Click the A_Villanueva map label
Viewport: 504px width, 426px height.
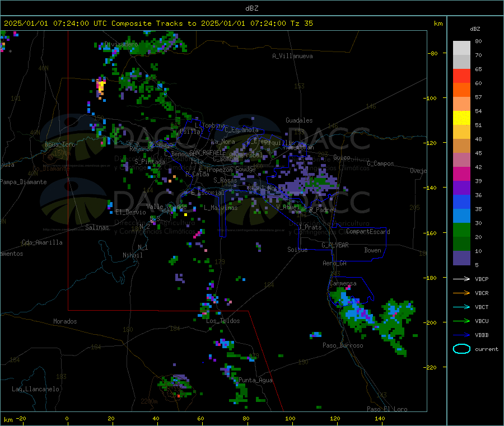point(292,56)
